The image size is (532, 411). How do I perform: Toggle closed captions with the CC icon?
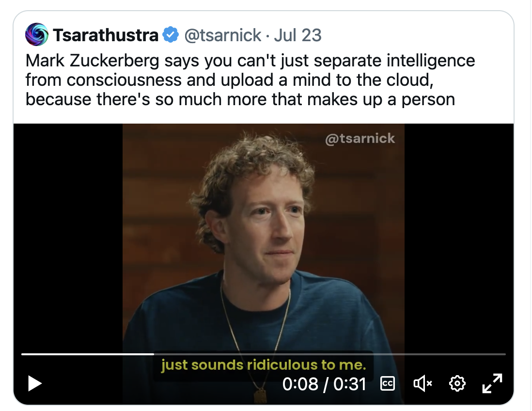[387, 384]
